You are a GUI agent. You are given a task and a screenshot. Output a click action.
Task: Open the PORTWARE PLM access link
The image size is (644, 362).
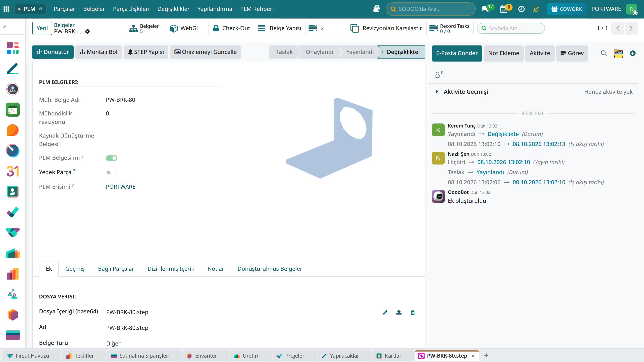tap(121, 187)
